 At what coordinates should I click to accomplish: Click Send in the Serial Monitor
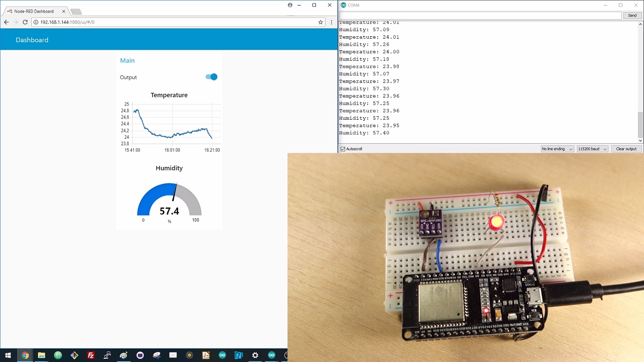tap(632, 15)
